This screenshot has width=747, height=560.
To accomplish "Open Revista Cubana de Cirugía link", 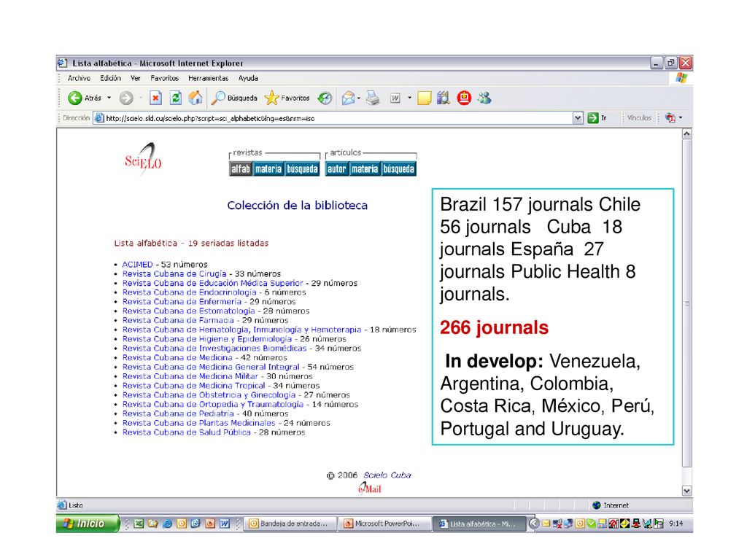I will pos(174,274).
